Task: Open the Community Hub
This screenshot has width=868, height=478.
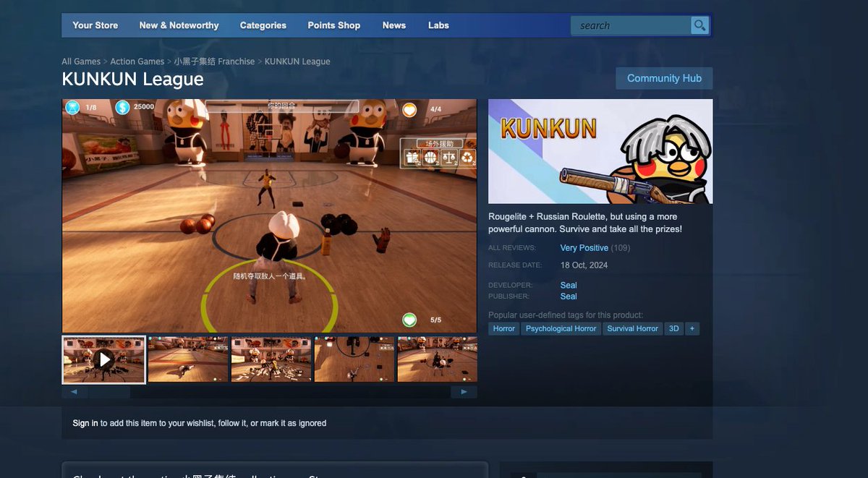Action: click(664, 78)
